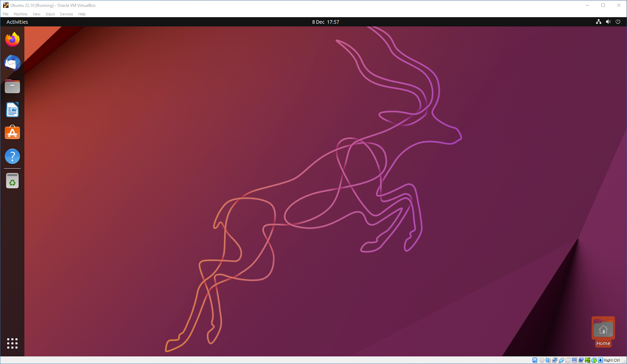Launch Firefox from the dock

(x=12, y=39)
